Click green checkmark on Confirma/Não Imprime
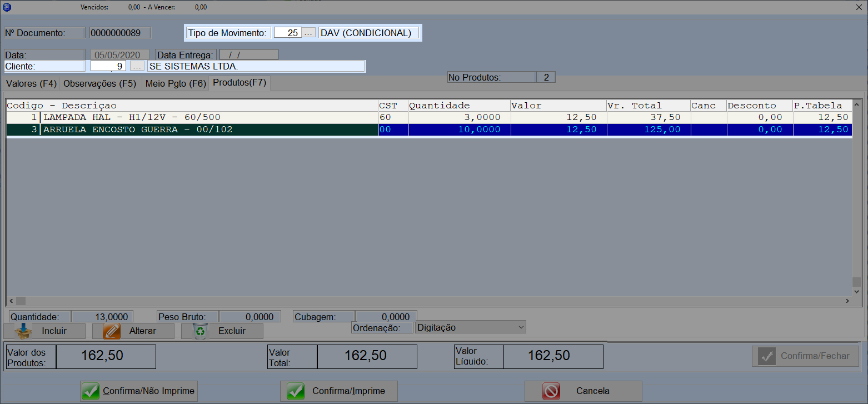The height and width of the screenshot is (404, 868). (x=91, y=391)
